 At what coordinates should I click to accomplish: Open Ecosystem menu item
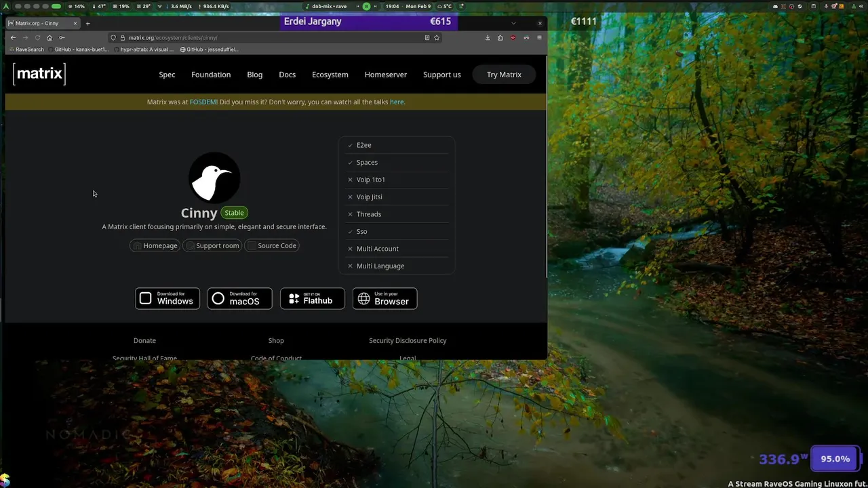point(330,75)
